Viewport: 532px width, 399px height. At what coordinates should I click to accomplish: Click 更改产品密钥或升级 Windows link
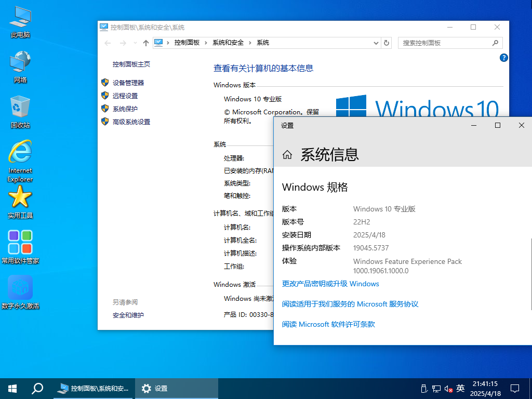[330, 284]
